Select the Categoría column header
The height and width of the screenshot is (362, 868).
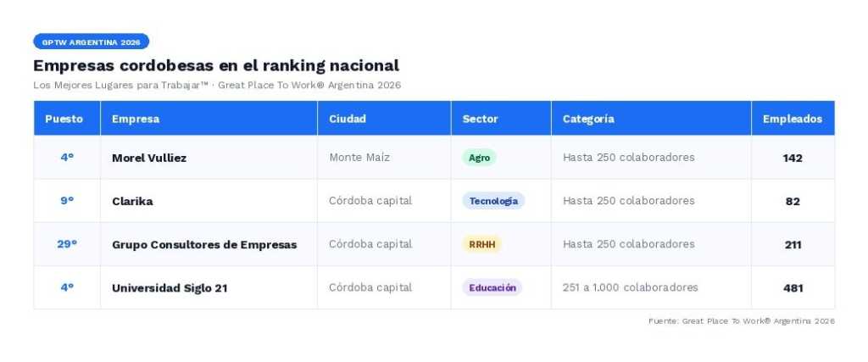588,119
